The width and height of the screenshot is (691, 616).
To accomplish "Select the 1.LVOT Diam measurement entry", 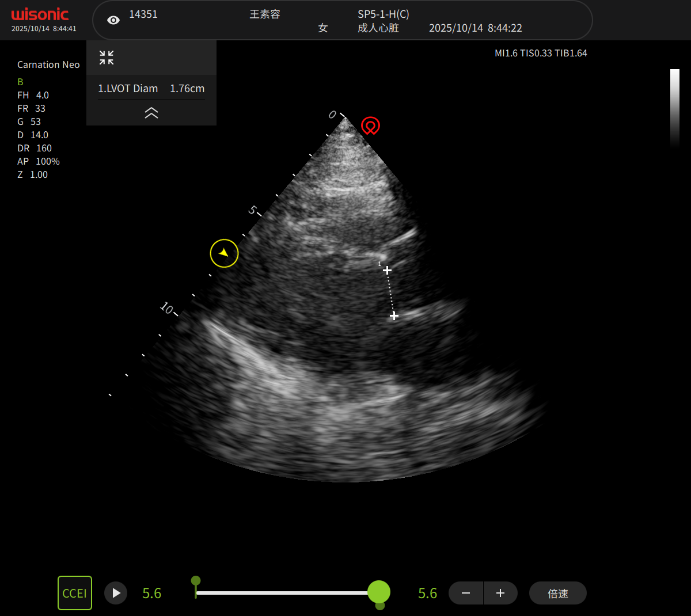I will (x=151, y=89).
